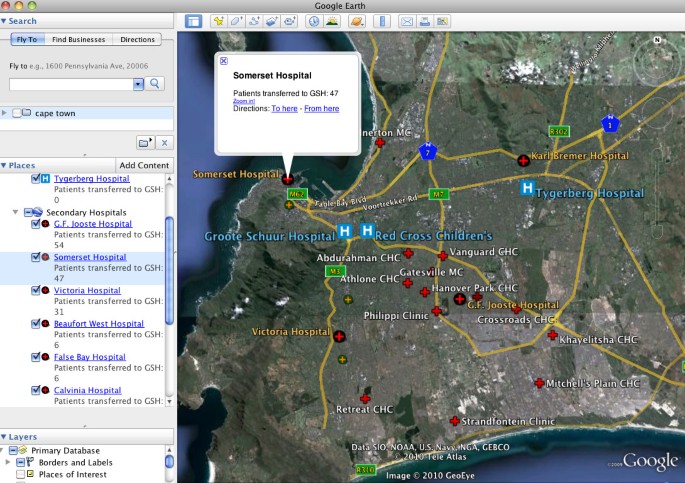Uncheck Calvinia Hospital checkbox
This screenshot has width=685, height=483.
coord(36,390)
